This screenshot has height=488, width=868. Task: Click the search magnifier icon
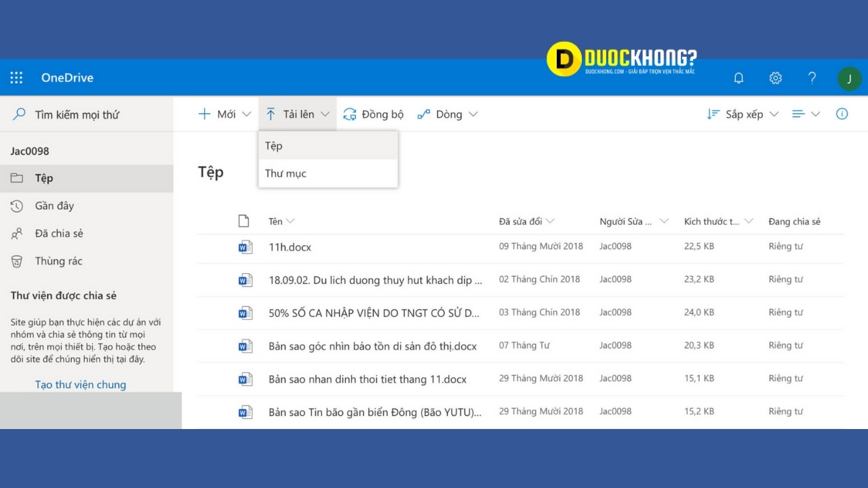coord(20,114)
